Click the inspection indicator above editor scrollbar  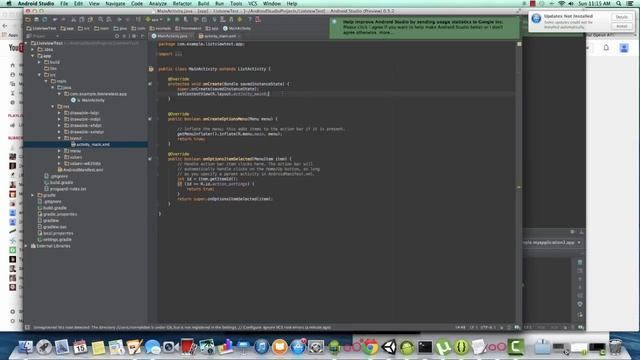click(519, 44)
